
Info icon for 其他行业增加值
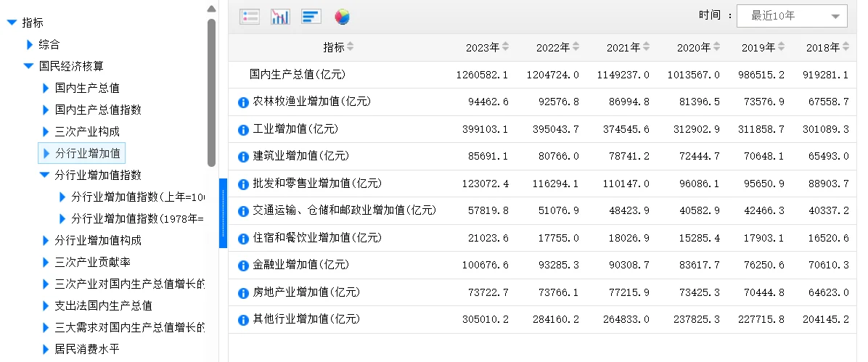[x=243, y=320]
